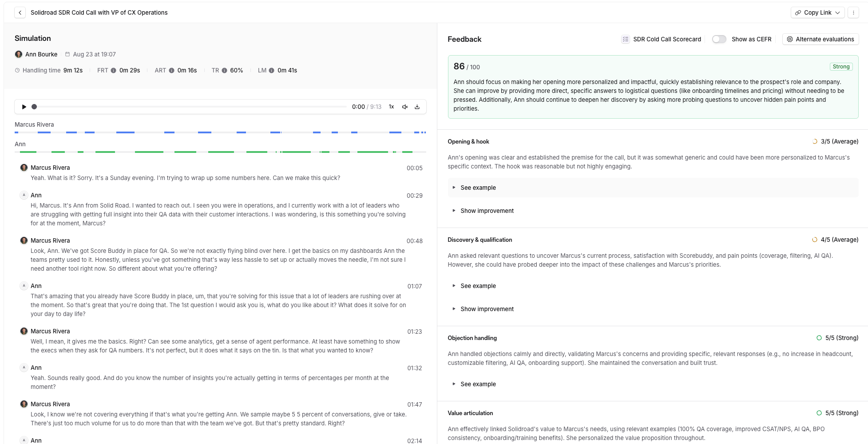This screenshot has width=868, height=444.
Task: Click the Handling time clock icon
Action: click(x=17, y=70)
